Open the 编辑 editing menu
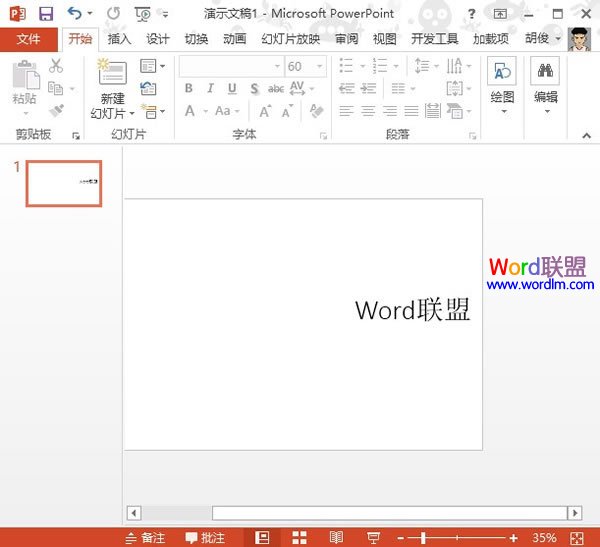 [545, 86]
